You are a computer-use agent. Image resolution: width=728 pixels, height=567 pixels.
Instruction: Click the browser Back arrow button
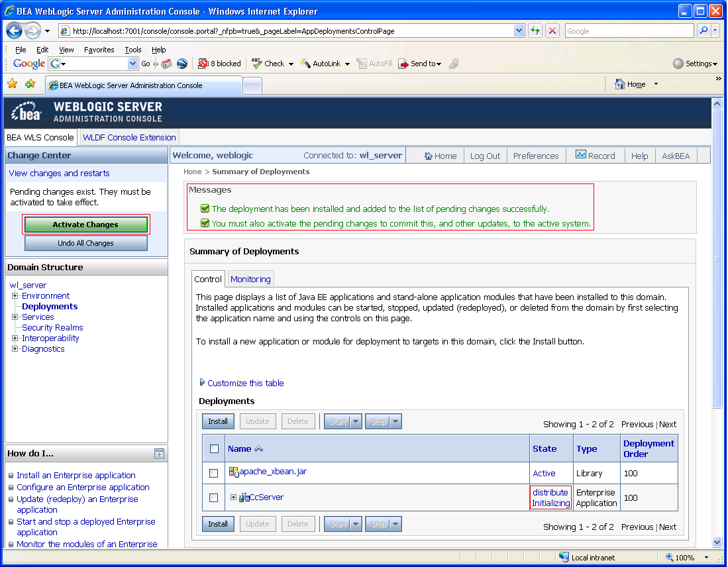pyautogui.click(x=15, y=31)
